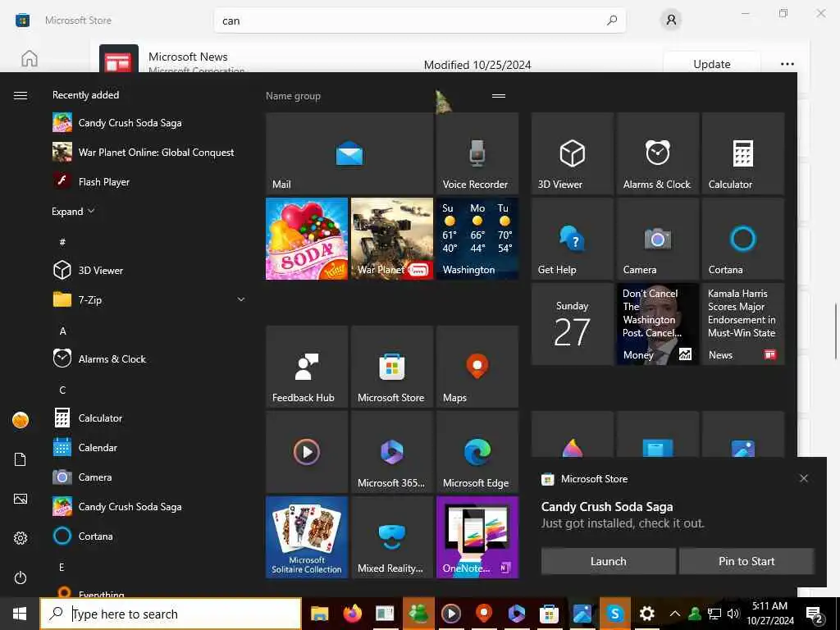Open the volume control in tray
The image size is (840, 630).
tap(733, 614)
